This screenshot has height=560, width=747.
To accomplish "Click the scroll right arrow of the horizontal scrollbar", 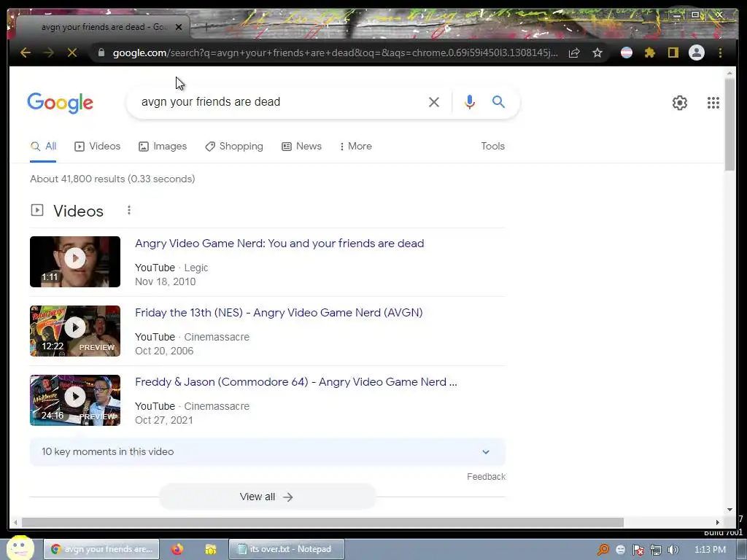I will pos(718,522).
